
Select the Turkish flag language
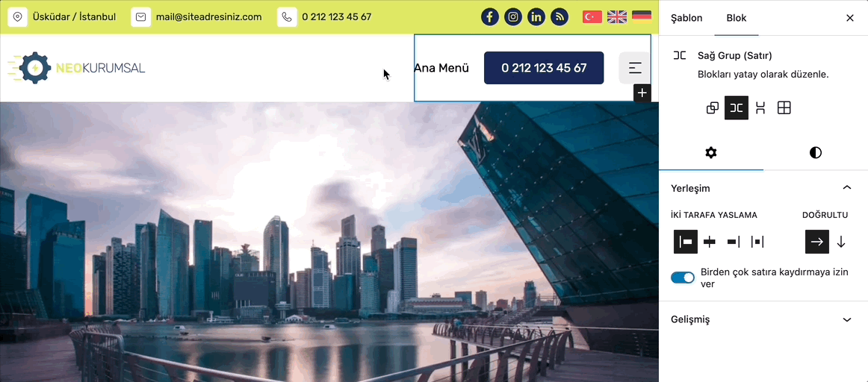pos(592,16)
